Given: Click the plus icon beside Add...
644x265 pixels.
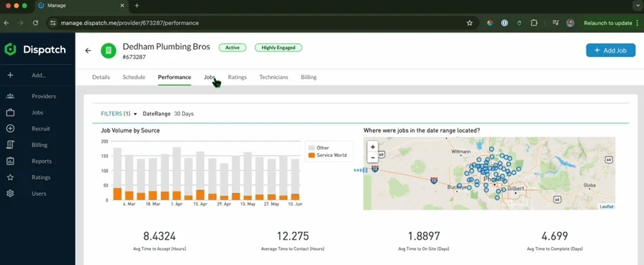Looking at the screenshot, I should (10, 75).
